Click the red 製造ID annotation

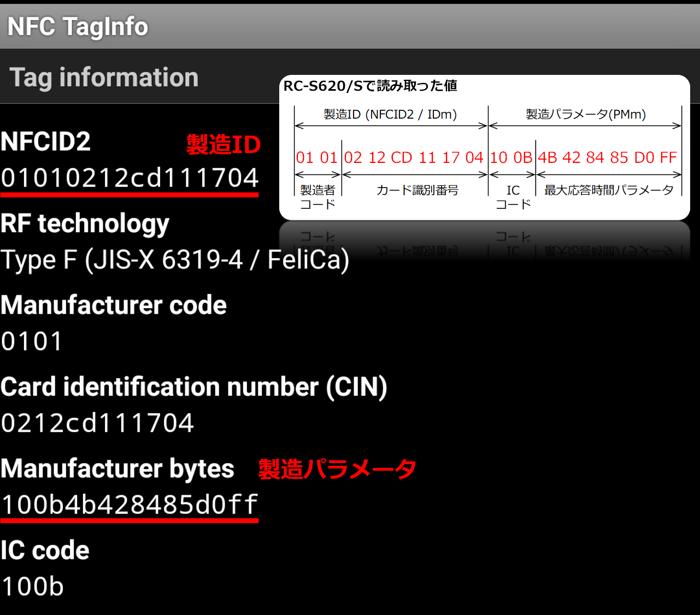[223, 144]
